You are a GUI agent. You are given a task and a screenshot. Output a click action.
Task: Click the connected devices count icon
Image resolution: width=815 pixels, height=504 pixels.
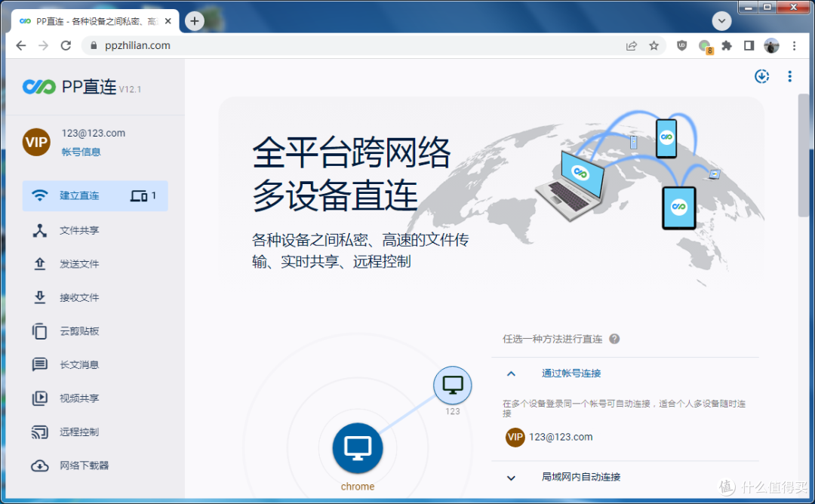pyautogui.click(x=139, y=196)
